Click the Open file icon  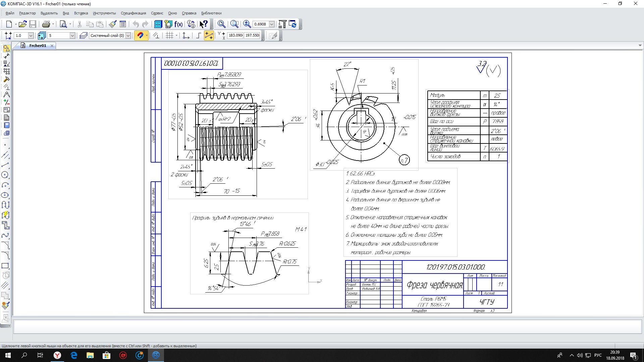[x=22, y=24]
